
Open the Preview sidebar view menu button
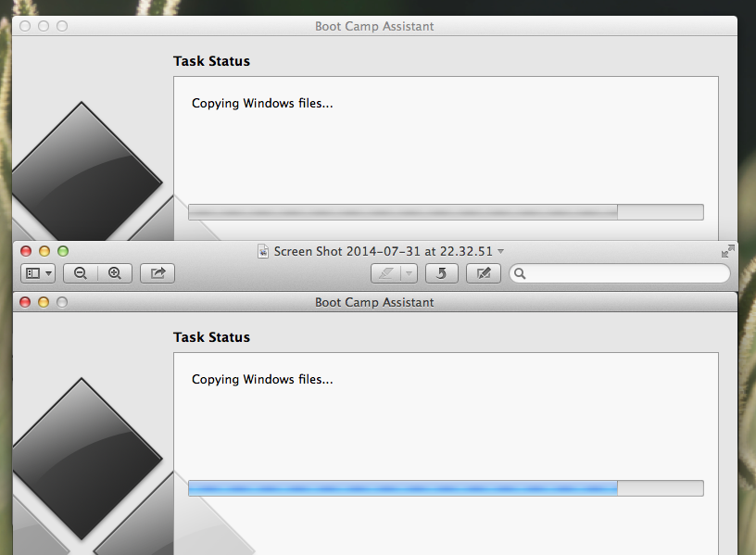pyautogui.click(x=38, y=273)
